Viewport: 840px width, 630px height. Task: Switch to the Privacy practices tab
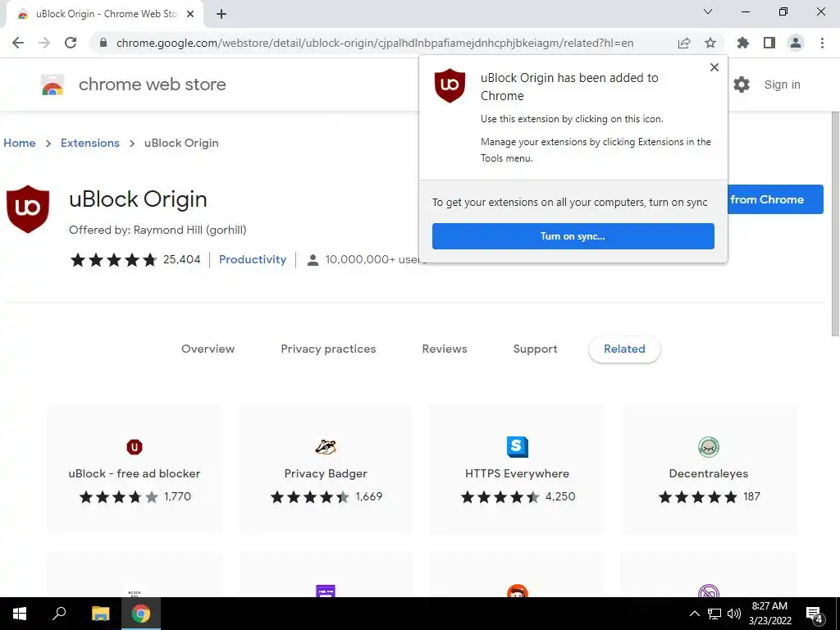[x=328, y=349]
